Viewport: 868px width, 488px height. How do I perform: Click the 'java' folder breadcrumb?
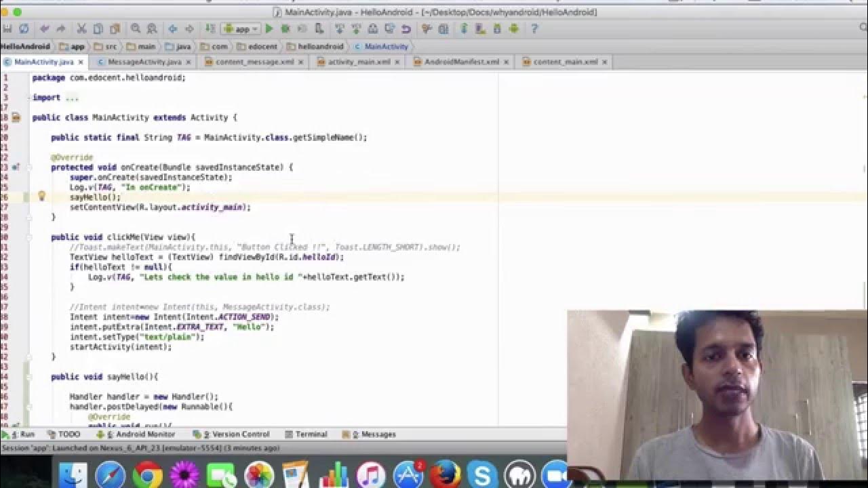(177, 47)
